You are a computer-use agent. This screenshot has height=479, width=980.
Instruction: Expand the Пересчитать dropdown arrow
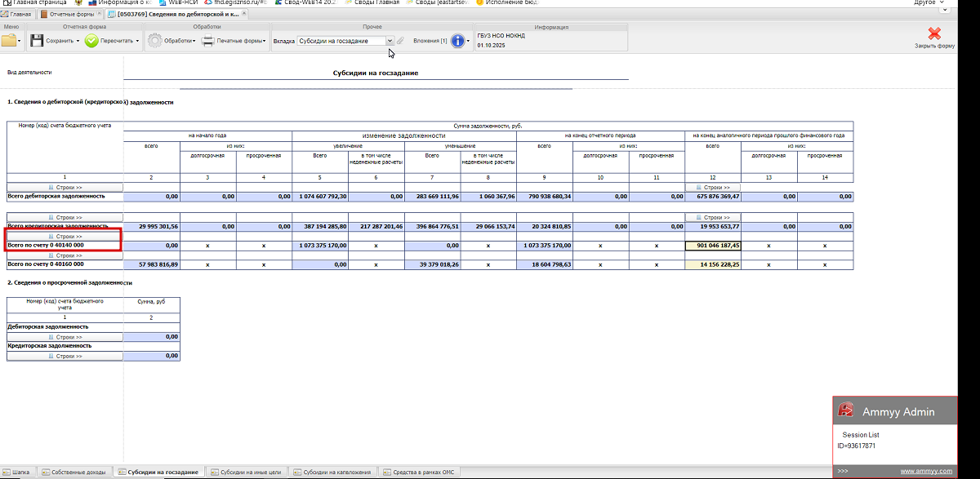(138, 41)
